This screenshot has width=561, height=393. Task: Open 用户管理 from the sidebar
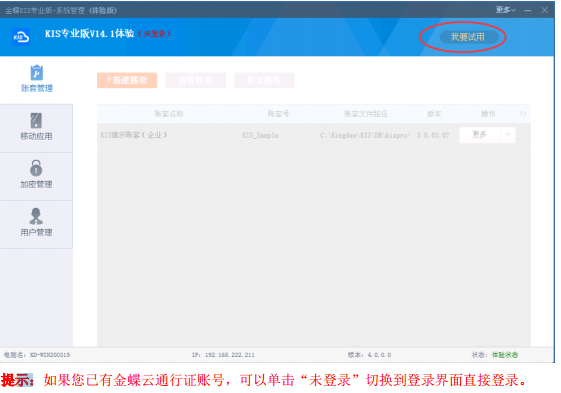pos(36,224)
